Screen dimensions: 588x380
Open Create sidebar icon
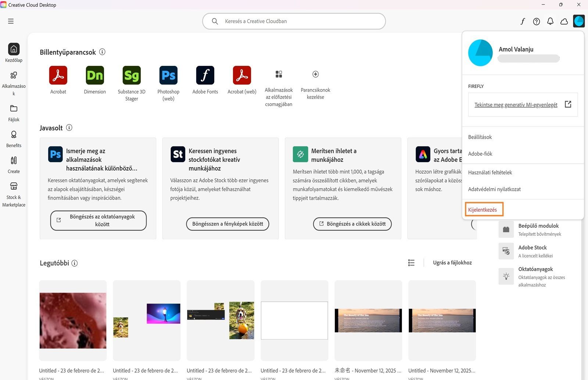click(14, 160)
